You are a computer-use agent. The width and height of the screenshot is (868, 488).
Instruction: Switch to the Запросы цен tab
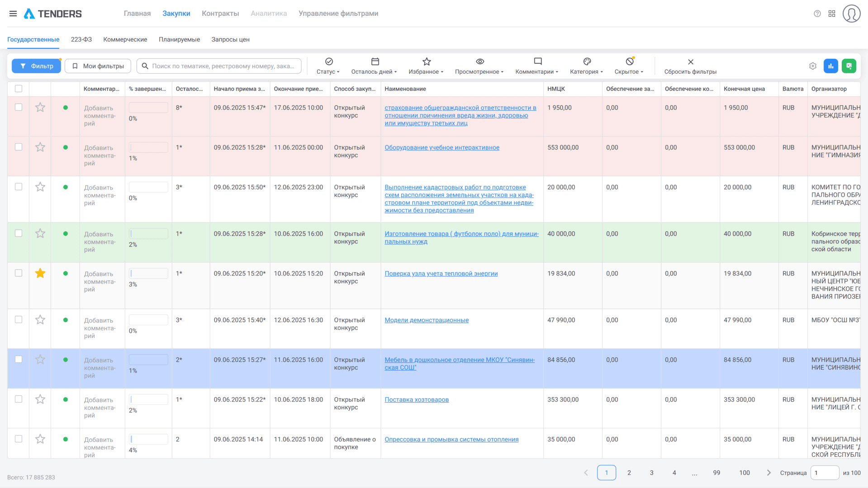click(x=231, y=39)
